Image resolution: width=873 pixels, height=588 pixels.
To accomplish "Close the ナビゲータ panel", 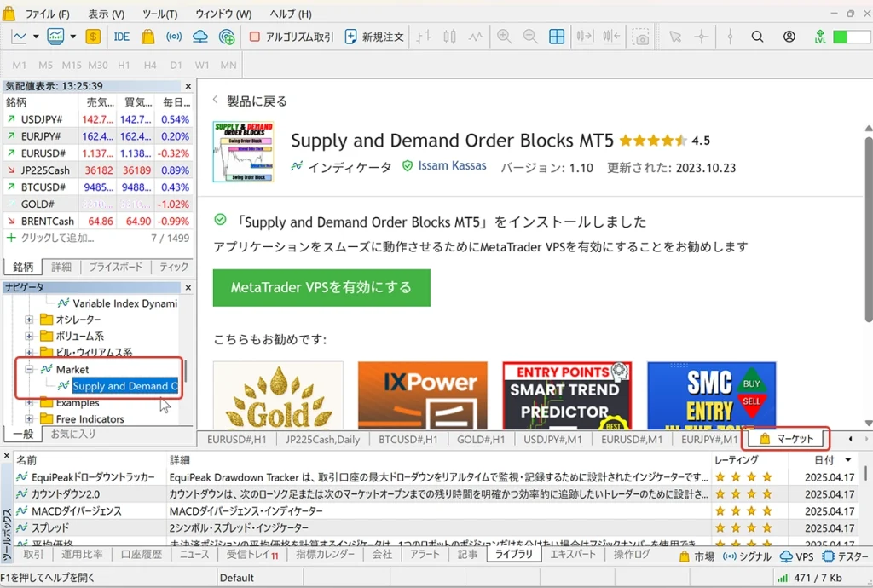I will [188, 287].
